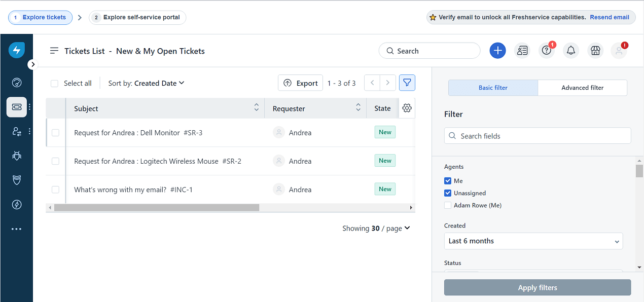Switch to the Advanced filter tab
This screenshot has width=644, height=302.
[583, 88]
